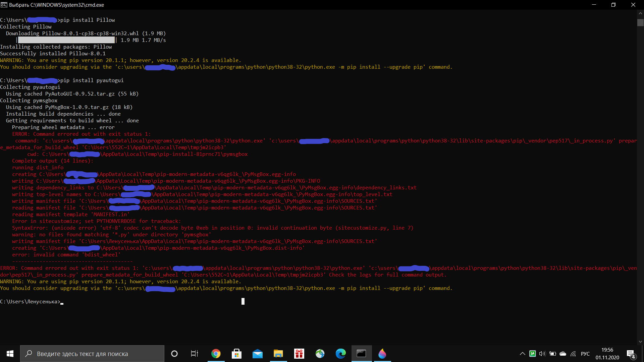
Task: Click the 'Complete output (14 lines):' text
Action: (53, 161)
